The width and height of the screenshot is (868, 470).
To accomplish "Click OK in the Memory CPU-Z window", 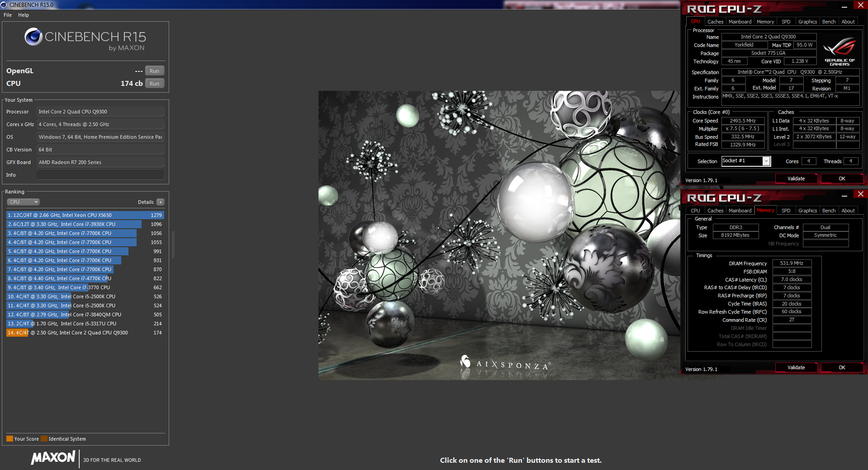I will tap(842, 367).
